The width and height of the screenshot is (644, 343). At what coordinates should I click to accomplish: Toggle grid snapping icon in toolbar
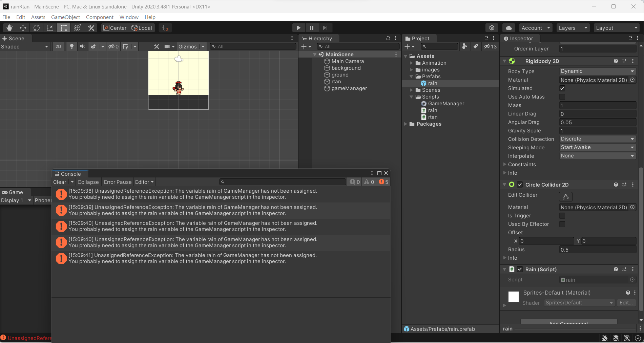(x=165, y=28)
